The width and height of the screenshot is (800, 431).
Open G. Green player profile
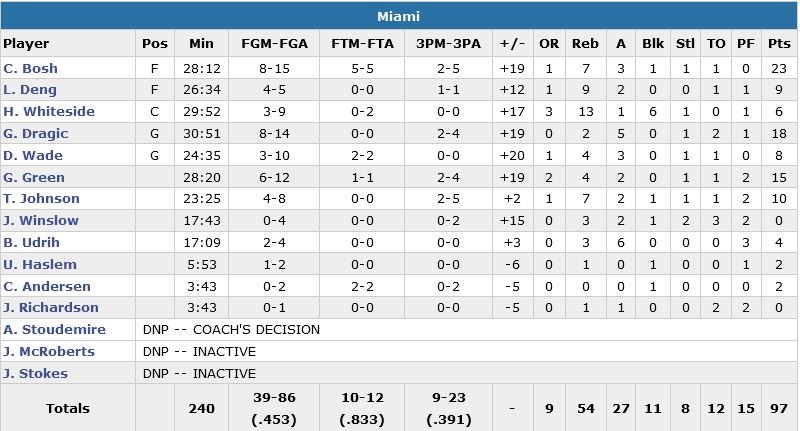coord(34,178)
